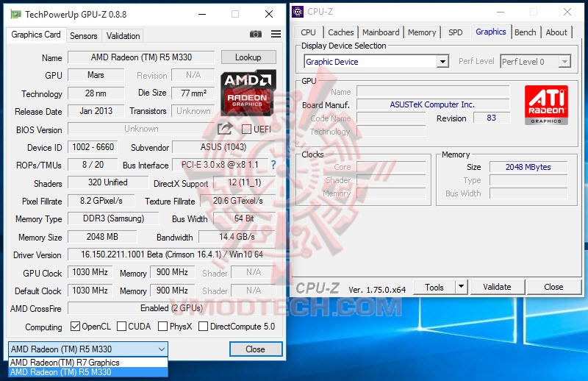Image resolution: width=588 pixels, height=381 pixels.
Task: Click the Memory Size 2048 MB field
Action: coord(102,237)
